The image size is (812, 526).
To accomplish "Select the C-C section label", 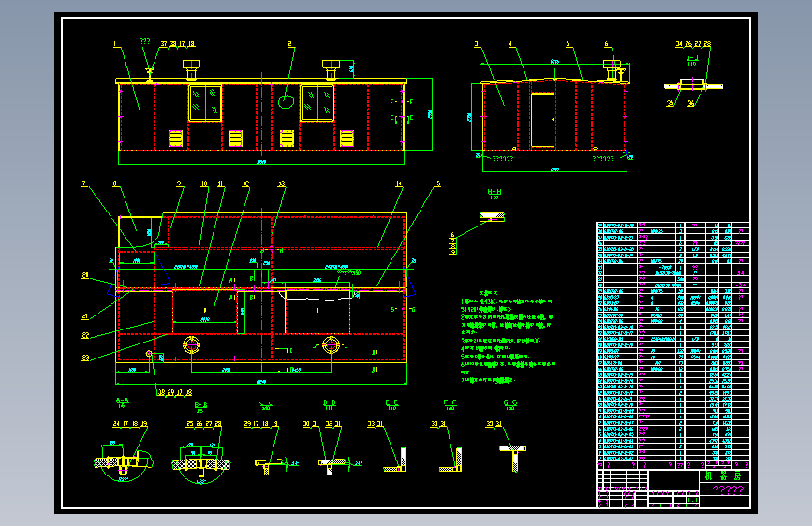I will point(266,403).
